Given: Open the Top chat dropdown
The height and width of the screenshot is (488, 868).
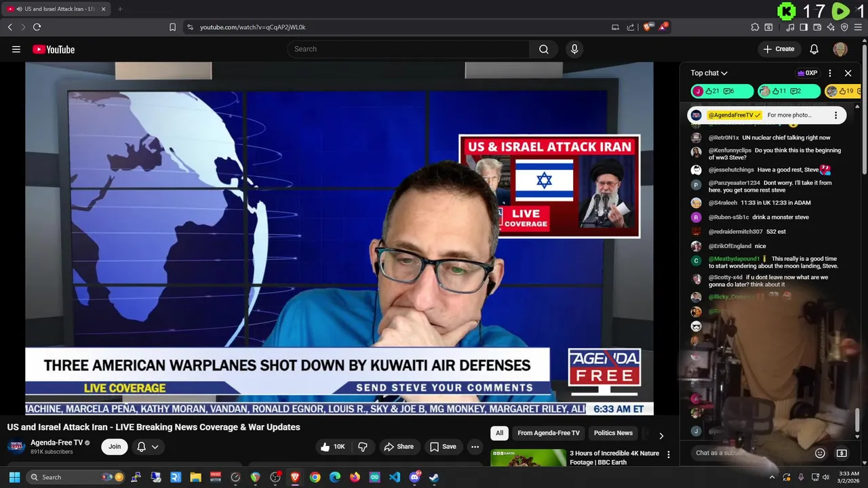Looking at the screenshot, I should pyautogui.click(x=709, y=73).
